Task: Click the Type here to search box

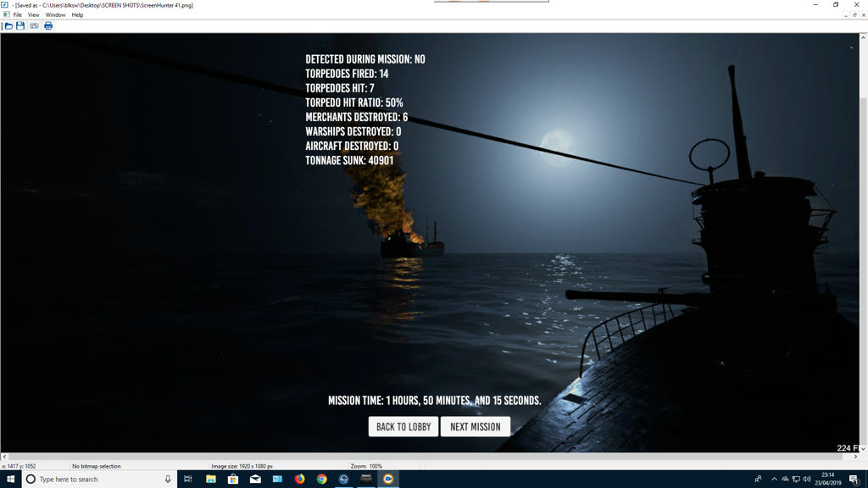Action: pos(100,480)
